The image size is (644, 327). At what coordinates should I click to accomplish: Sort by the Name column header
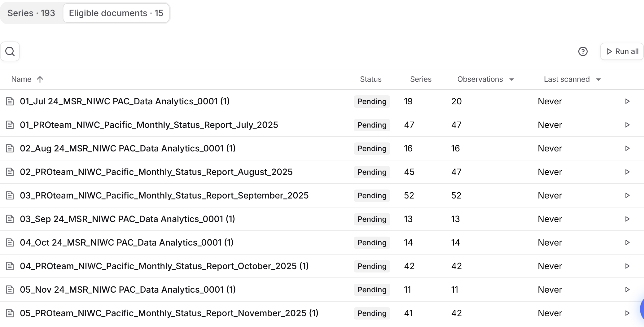coord(27,79)
